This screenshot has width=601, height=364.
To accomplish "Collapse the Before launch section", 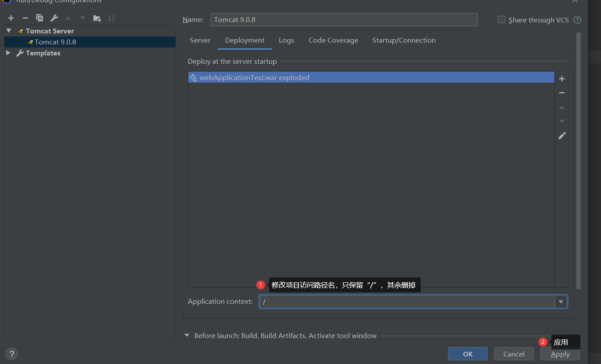I will pos(186,335).
